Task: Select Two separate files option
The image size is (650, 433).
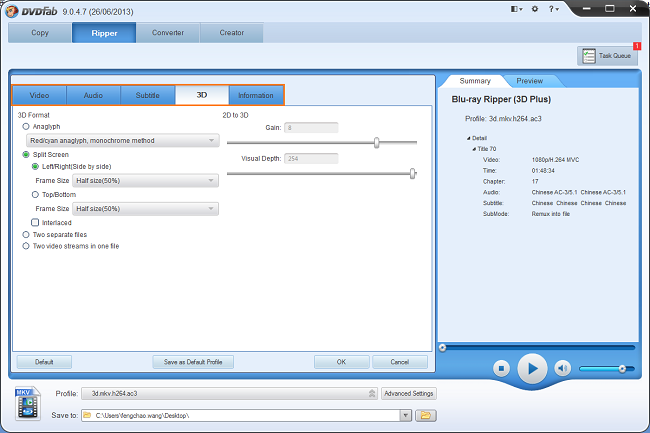Action: coord(26,235)
